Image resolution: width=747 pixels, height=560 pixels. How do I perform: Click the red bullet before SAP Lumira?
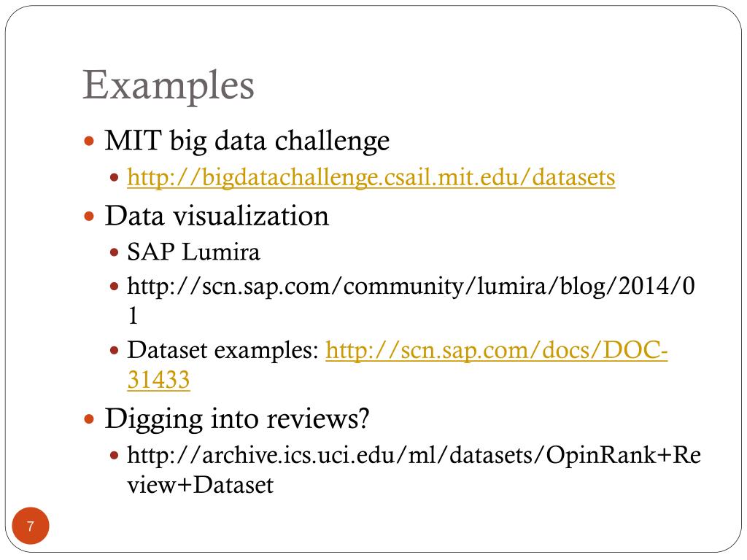click(114, 252)
